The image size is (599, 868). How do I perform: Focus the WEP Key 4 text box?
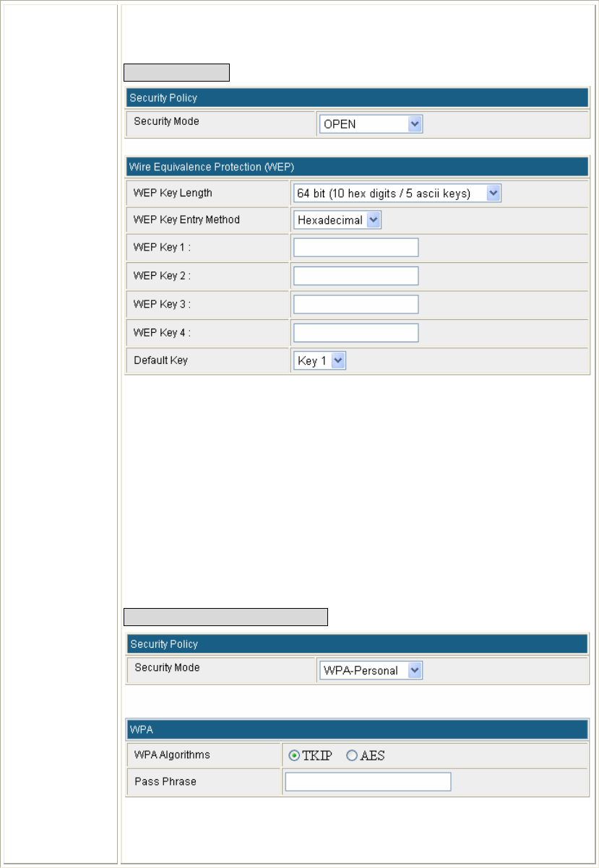coord(355,332)
